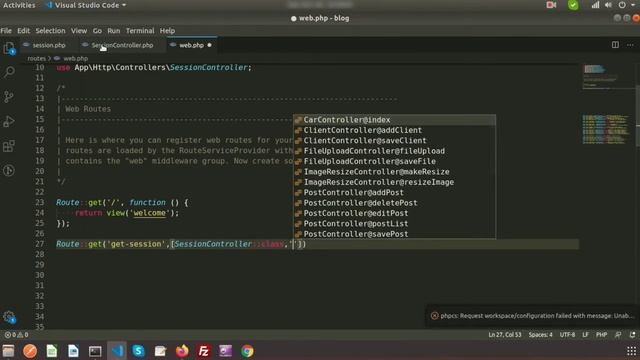Select ClientController@addClient suggestion
The width and height of the screenshot is (640, 360).
(394, 130)
